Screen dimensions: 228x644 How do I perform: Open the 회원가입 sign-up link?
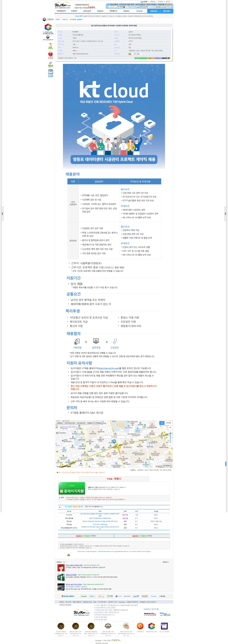pyautogui.click(x=153, y=2)
